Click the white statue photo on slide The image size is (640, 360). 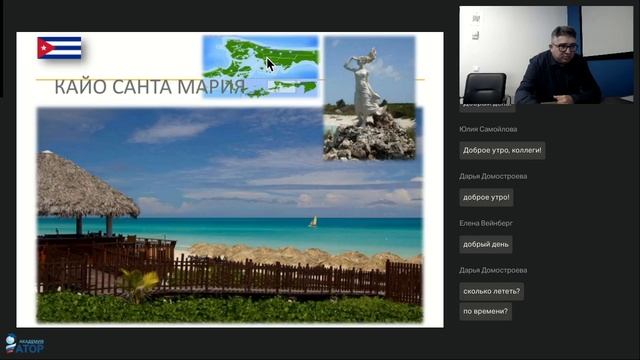coord(369,98)
